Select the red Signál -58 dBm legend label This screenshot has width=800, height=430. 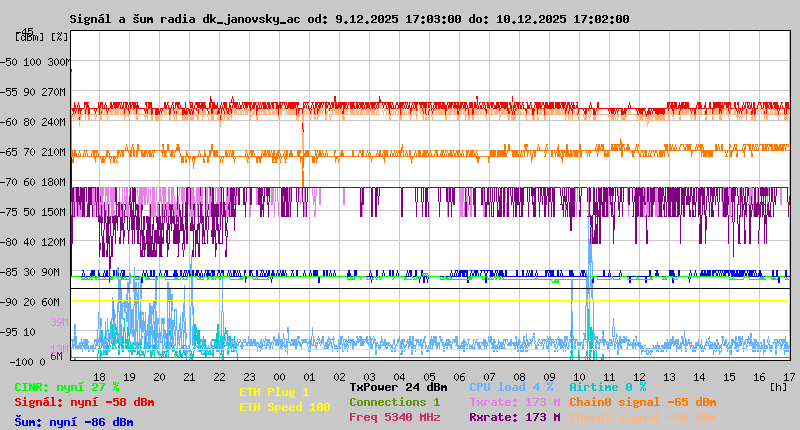[84, 402]
